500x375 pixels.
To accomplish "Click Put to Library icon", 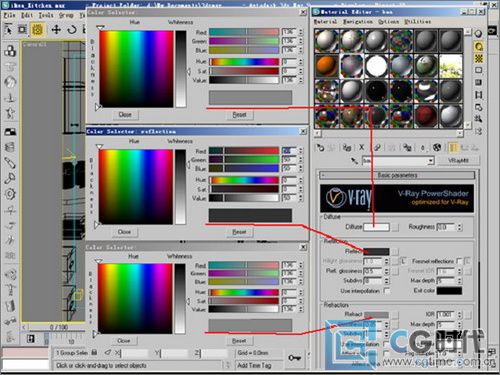I will (407, 147).
